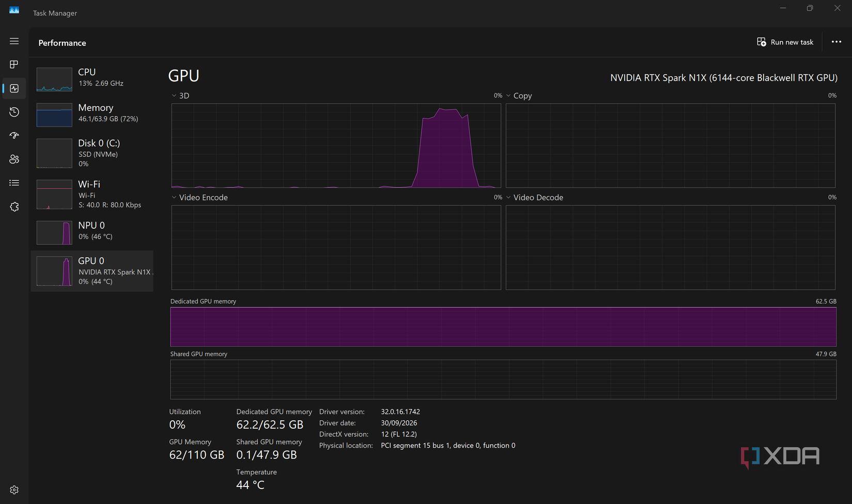This screenshot has height=504, width=852.
Task: Click the Memory usage thumbnail graph
Action: click(x=54, y=115)
